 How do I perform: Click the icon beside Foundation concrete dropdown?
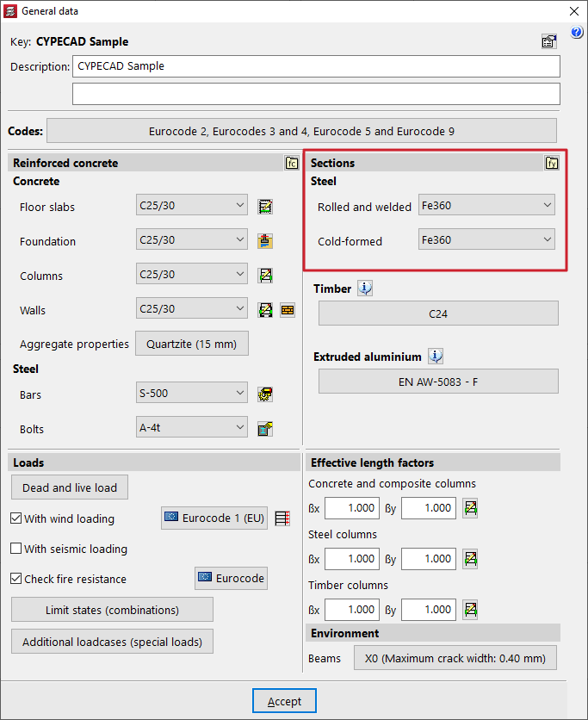click(266, 241)
